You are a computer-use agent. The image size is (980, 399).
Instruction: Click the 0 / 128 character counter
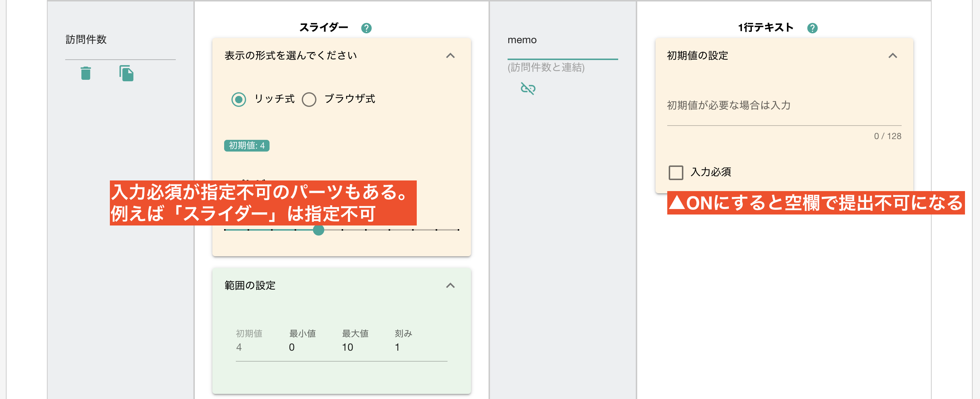pyautogui.click(x=887, y=136)
